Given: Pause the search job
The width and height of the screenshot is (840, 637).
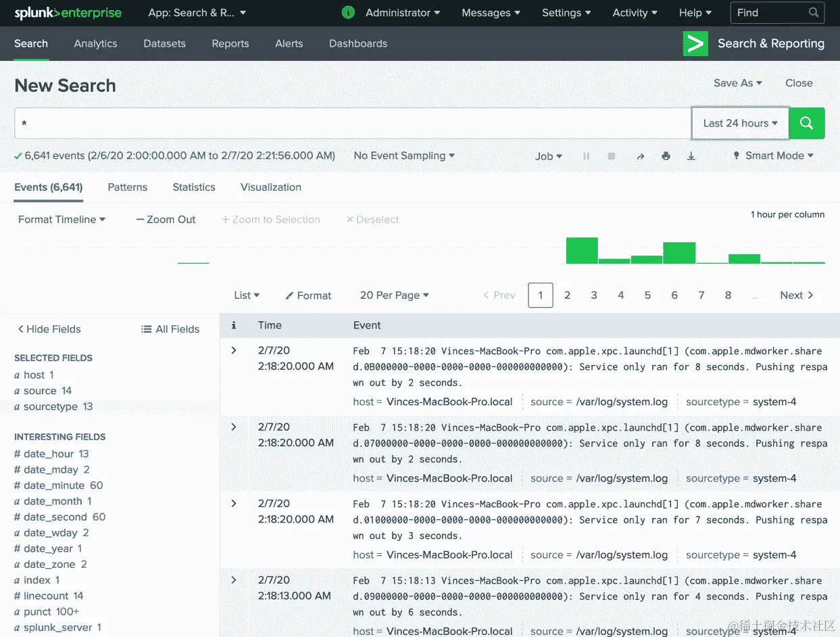Looking at the screenshot, I should click(x=586, y=156).
